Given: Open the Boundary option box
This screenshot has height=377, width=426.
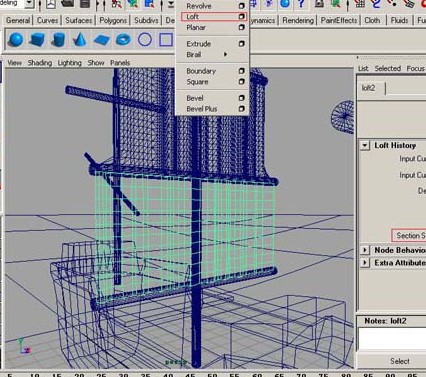Looking at the screenshot, I should [x=242, y=71].
